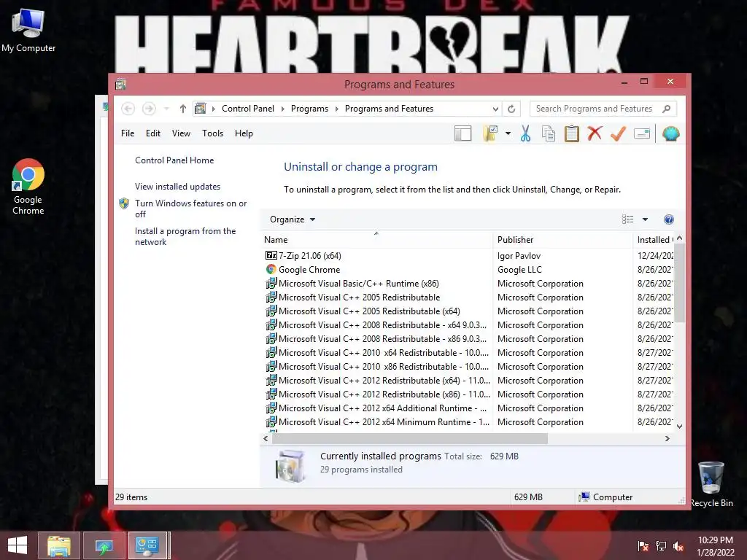Click Control Panel Home link
Image resolution: width=747 pixels, height=560 pixels.
tap(174, 160)
